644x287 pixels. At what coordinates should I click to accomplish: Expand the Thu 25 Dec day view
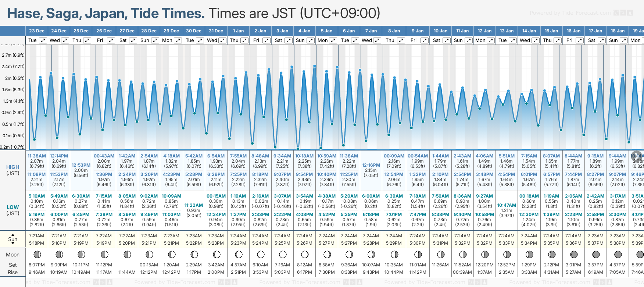pyautogui.click(x=87, y=40)
